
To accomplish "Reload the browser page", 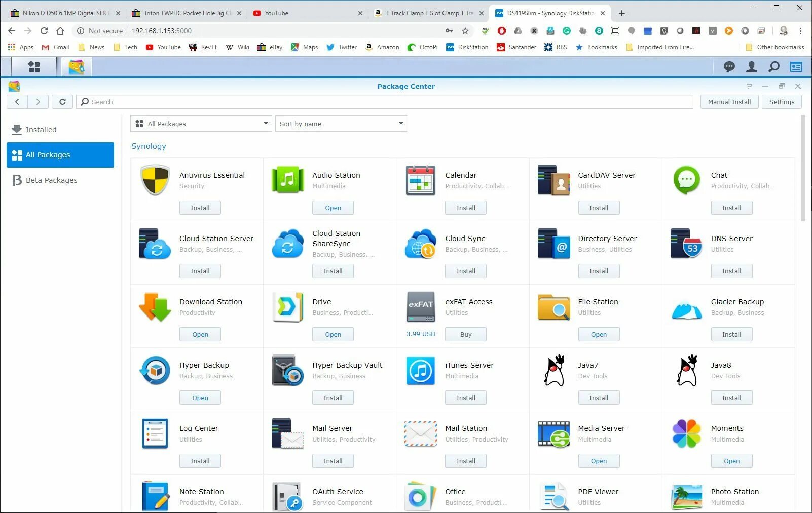I will coord(44,31).
